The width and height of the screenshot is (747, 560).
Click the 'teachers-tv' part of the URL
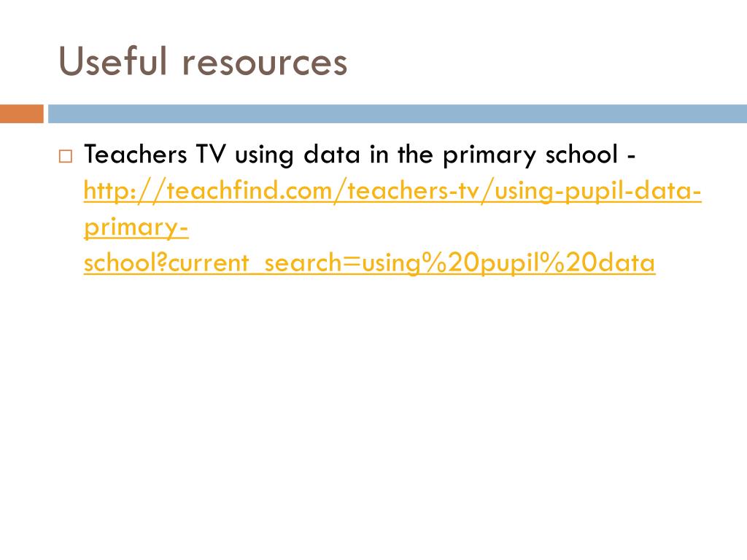(x=413, y=192)
